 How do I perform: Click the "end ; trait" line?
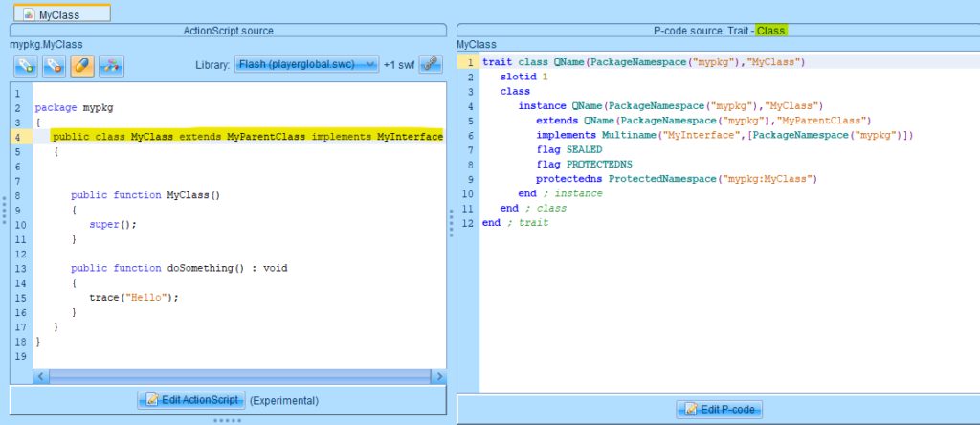pos(515,223)
